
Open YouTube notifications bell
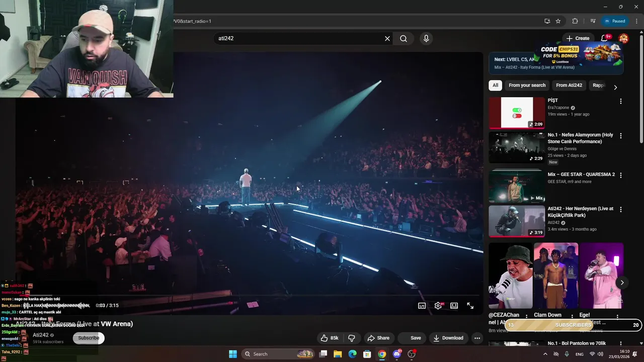pos(604,38)
